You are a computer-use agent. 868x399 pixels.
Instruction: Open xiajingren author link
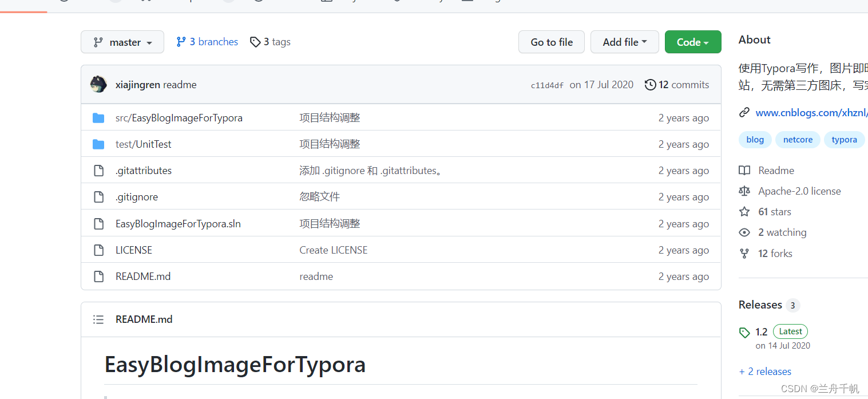tap(138, 85)
